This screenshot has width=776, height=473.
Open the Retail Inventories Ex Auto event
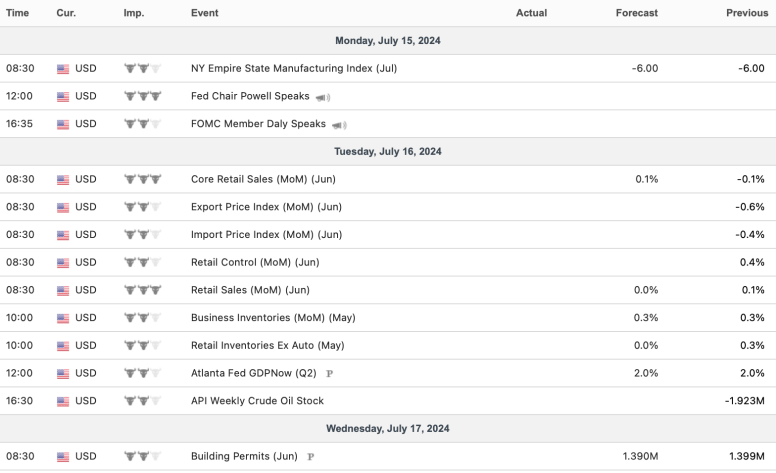click(268, 345)
